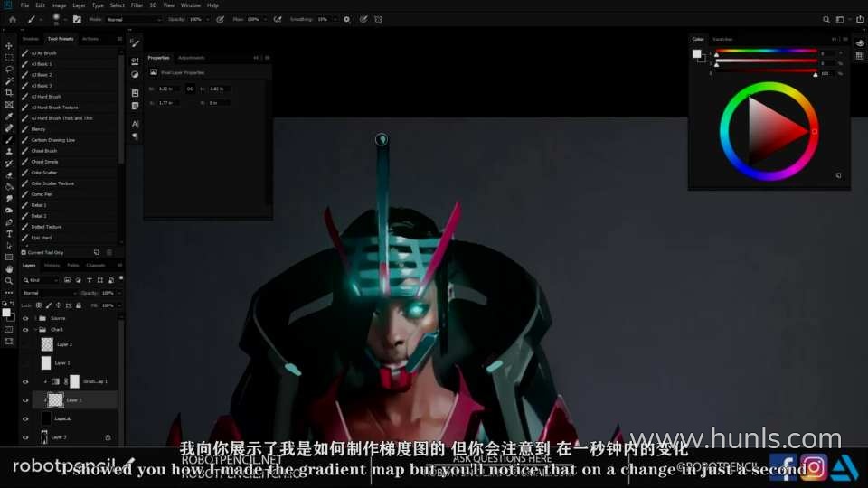Hide the selected Layer 5
Viewport: 868px width, 488px height.
point(25,400)
